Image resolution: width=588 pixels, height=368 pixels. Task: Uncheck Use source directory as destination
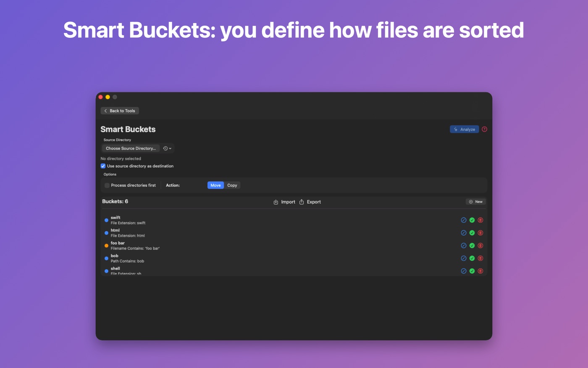(103, 166)
